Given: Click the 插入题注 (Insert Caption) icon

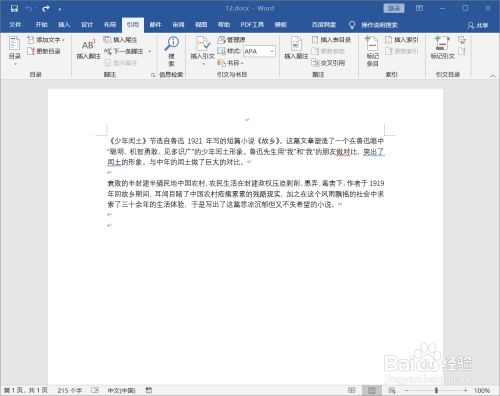Looking at the screenshot, I should (296, 48).
